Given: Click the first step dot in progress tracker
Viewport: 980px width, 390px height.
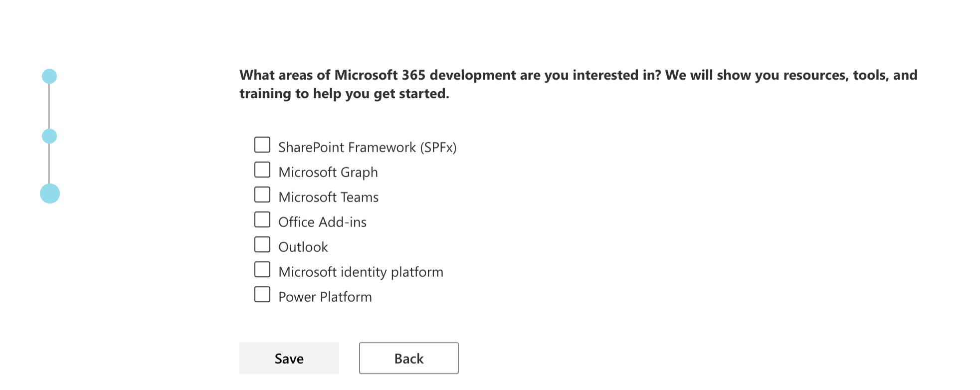Looking at the screenshot, I should [49, 76].
